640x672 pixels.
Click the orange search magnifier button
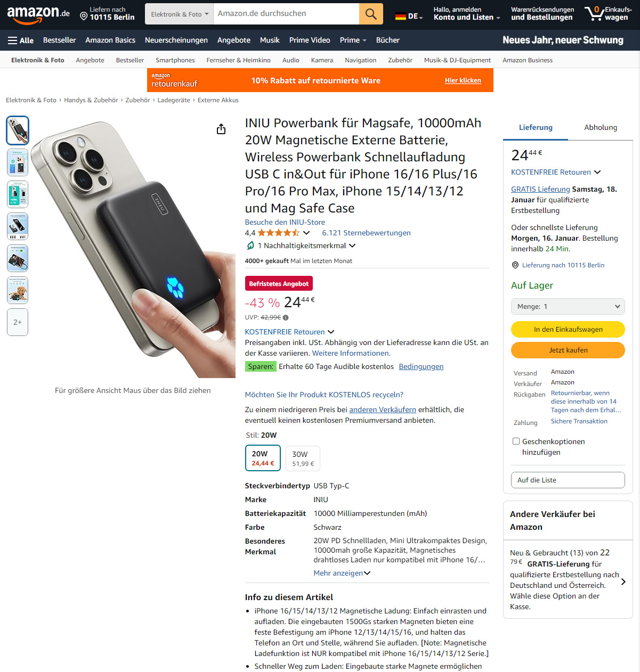click(x=371, y=14)
